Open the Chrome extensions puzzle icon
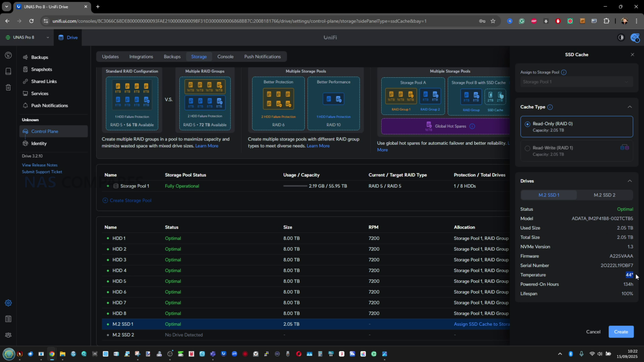 607,21
